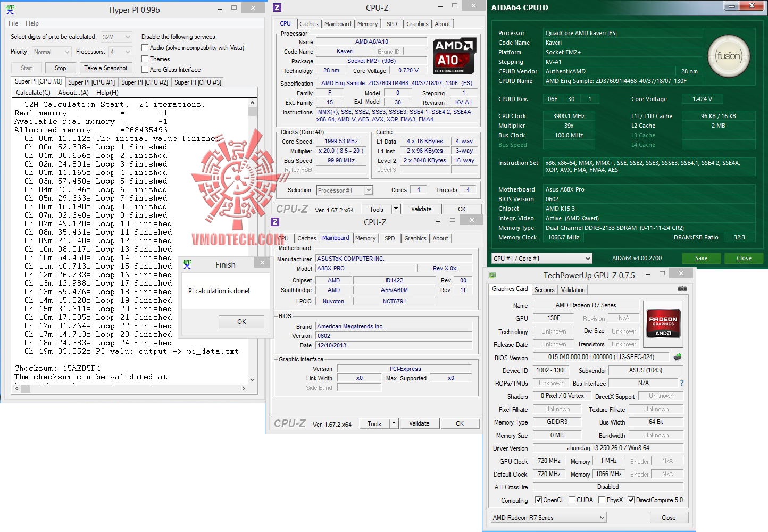Open the digits of pi 32M dropdown
Screen dimensions: 768x532
(116, 37)
